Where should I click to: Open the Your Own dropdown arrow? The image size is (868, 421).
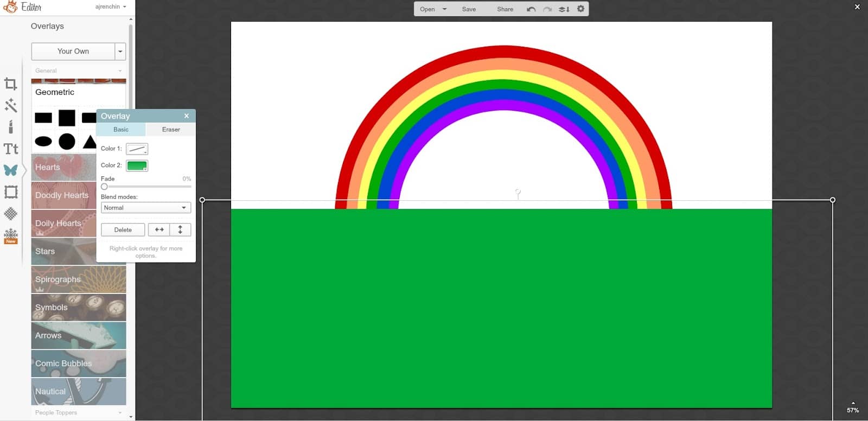(x=120, y=52)
